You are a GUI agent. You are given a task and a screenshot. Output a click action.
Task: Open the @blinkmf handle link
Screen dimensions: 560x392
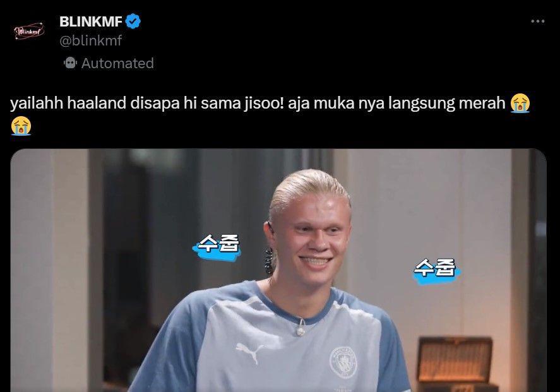91,40
